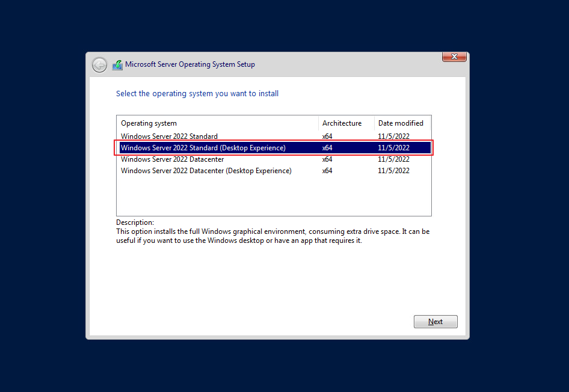Click x64 in the Datacenter (Desktop Experience) row
Viewport: 569px width, 392px height.
[x=327, y=170]
